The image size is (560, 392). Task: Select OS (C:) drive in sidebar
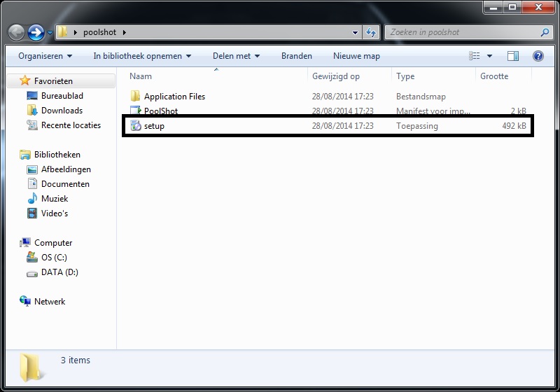(x=54, y=258)
